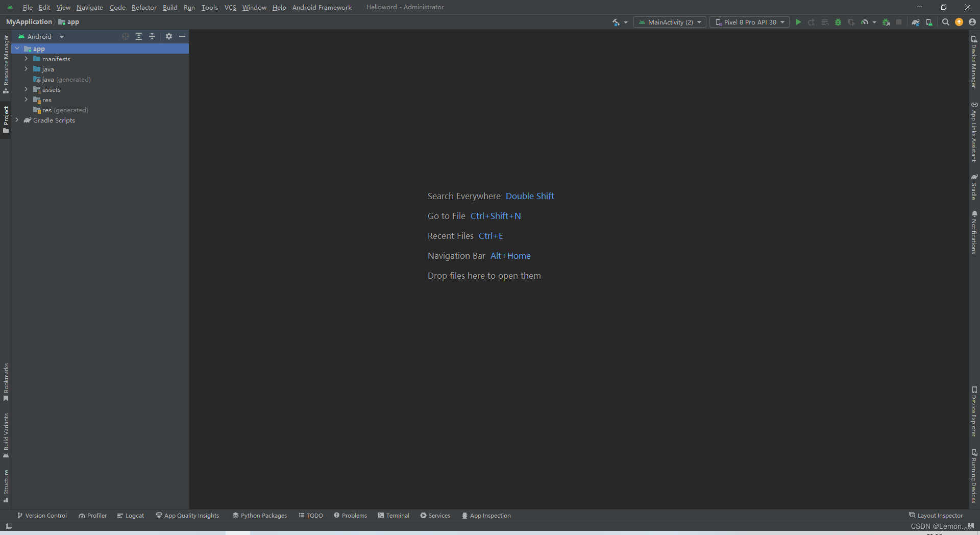Select res (generated) tree item
The height and width of the screenshot is (535, 980).
coord(61,110)
